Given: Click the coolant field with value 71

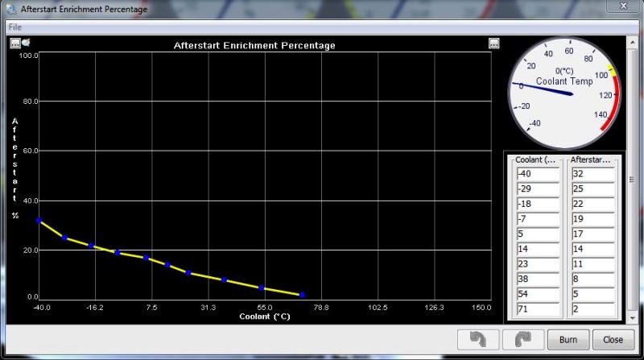Looking at the screenshot, I should coord(537,309).
